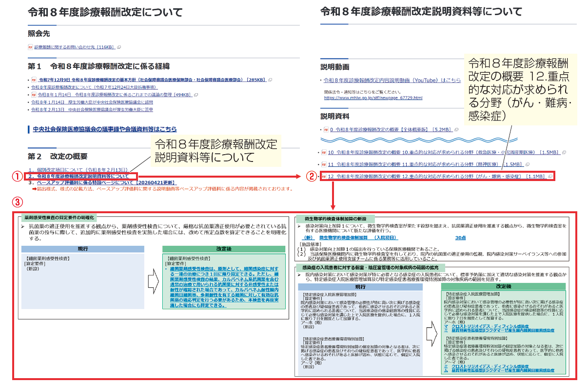Open 2. 令和8年度診療報酬改定説明資料等について link
The image size is (588, 384).
tap(78, 176)
